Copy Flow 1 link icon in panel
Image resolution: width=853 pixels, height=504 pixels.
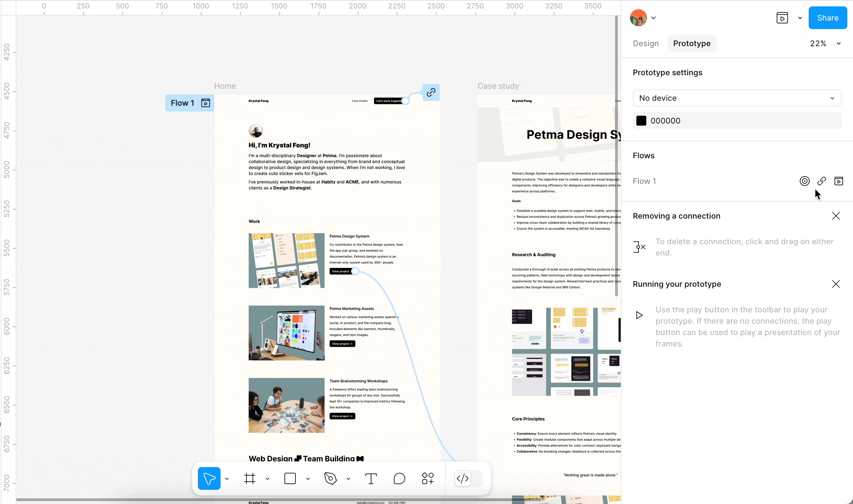click(821, 181)
